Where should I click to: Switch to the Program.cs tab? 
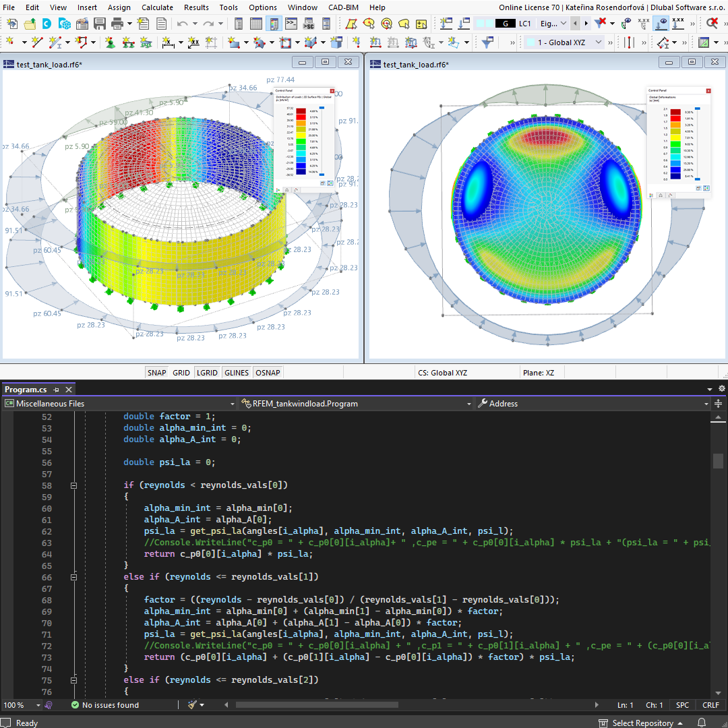[x=27, y=389]
